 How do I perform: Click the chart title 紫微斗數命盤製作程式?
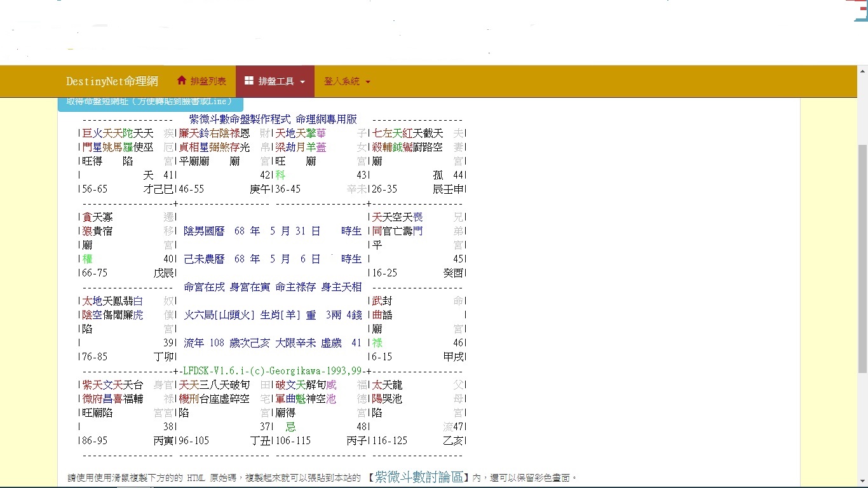coord(240,119)
